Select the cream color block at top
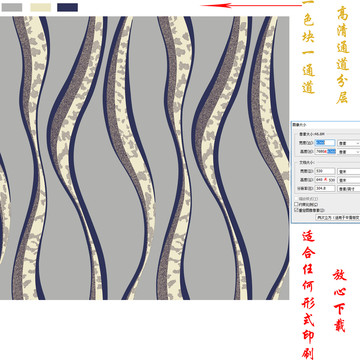The image size is (360, 360). 41,7
